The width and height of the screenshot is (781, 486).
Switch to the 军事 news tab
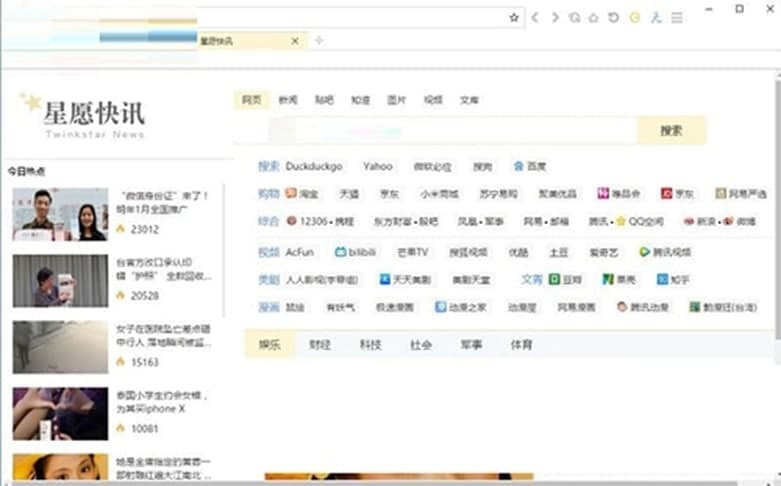471,345
